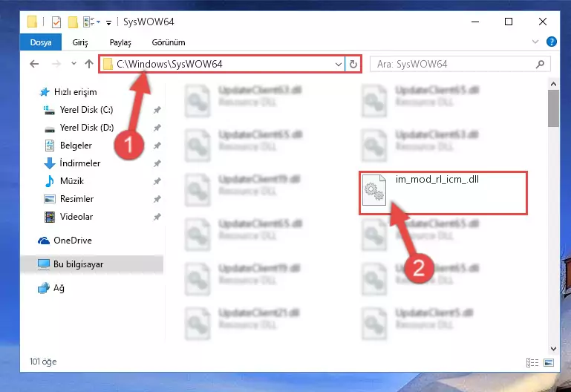
Task: Open Customize Quick Access Toolbar dropdown
Action: [x=108, y=22]
